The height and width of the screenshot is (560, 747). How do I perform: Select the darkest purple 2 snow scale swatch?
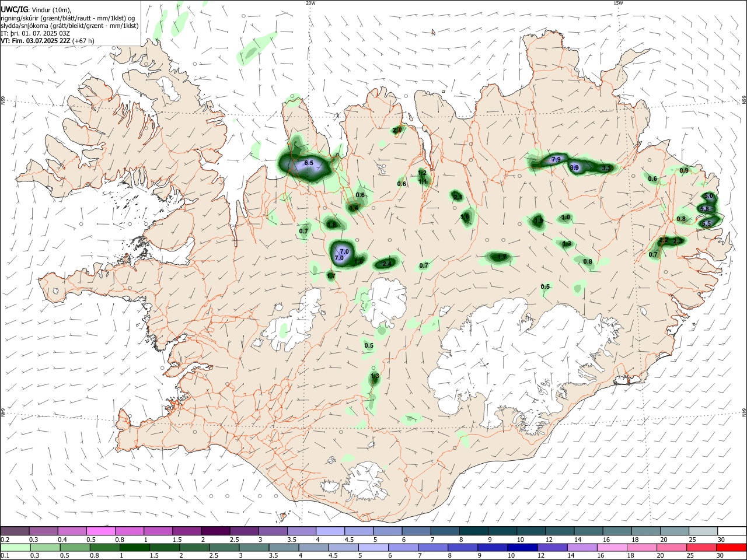(x=215, y=531)
